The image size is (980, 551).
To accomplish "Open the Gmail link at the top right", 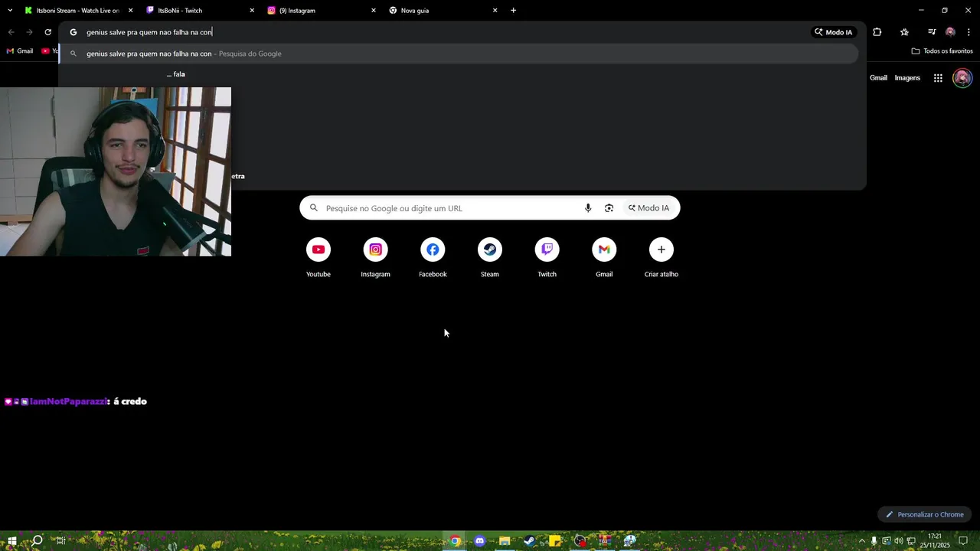I will (878, 78).
